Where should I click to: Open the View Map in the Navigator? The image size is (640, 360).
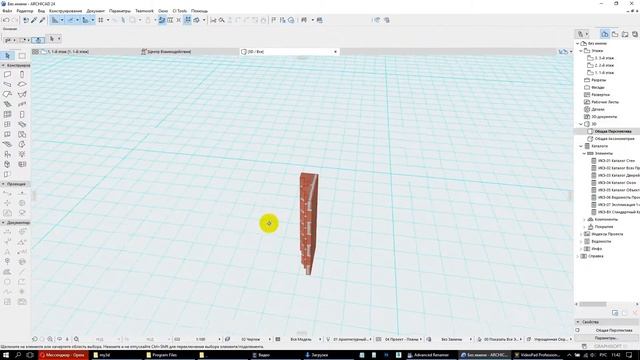point(615,34)
